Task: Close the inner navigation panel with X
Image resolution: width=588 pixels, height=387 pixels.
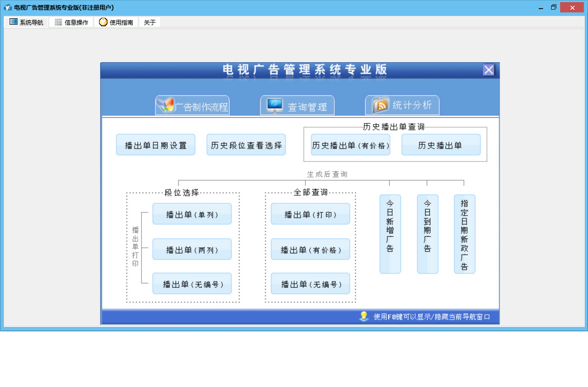Action: (x=488, y=70)
